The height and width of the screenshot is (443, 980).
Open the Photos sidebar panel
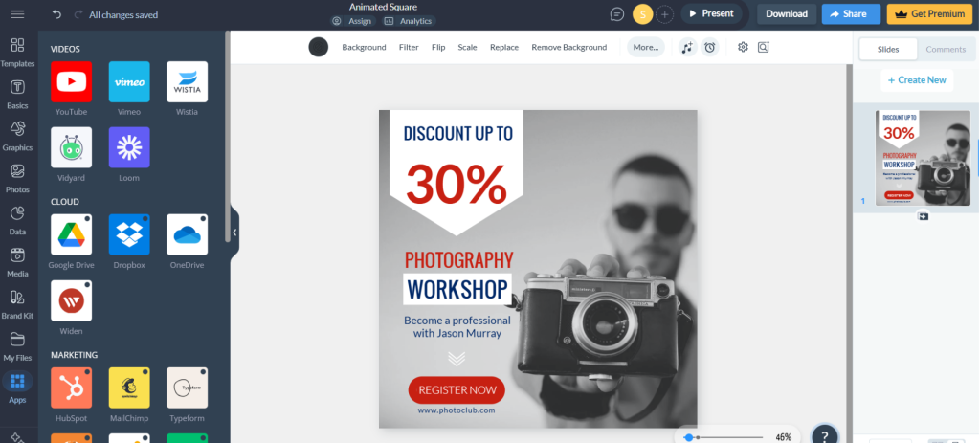pos(17,178)
